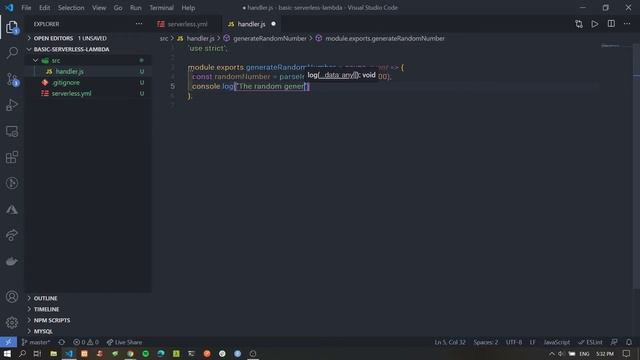Open the Remote Explorer view
This screenshot has height=360, width=640.
(12, 131)
